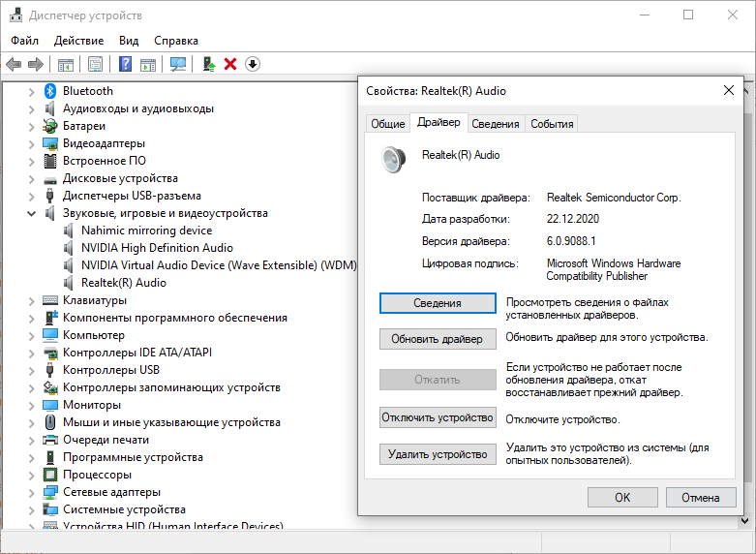
Task: Click the Компьютер category icon
Action: (x=50, y=335)
